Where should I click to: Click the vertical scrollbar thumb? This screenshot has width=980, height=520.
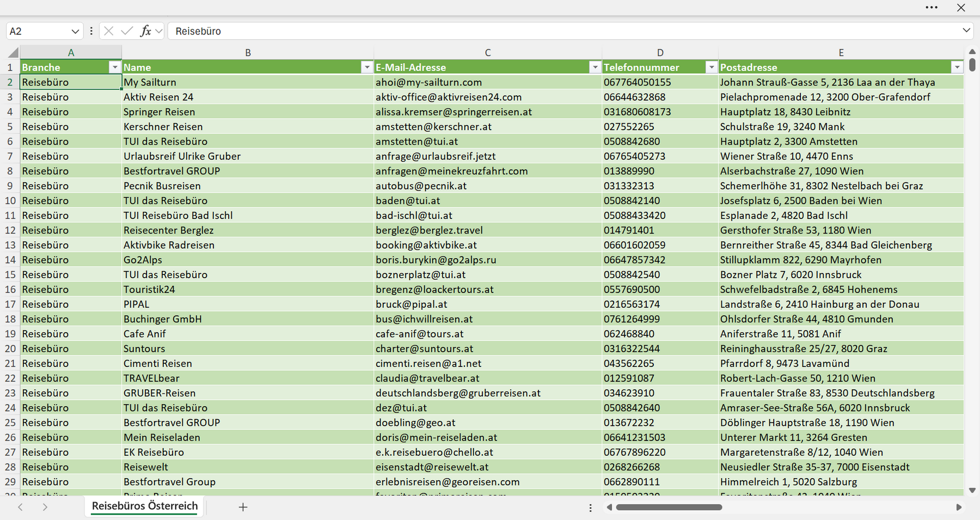pos(972,65)
